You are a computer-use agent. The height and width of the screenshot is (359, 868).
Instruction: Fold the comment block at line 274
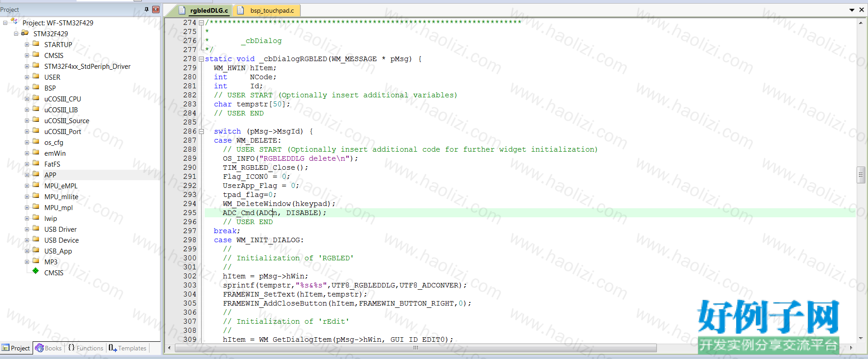pyautogui.click(x=201, y=23)
